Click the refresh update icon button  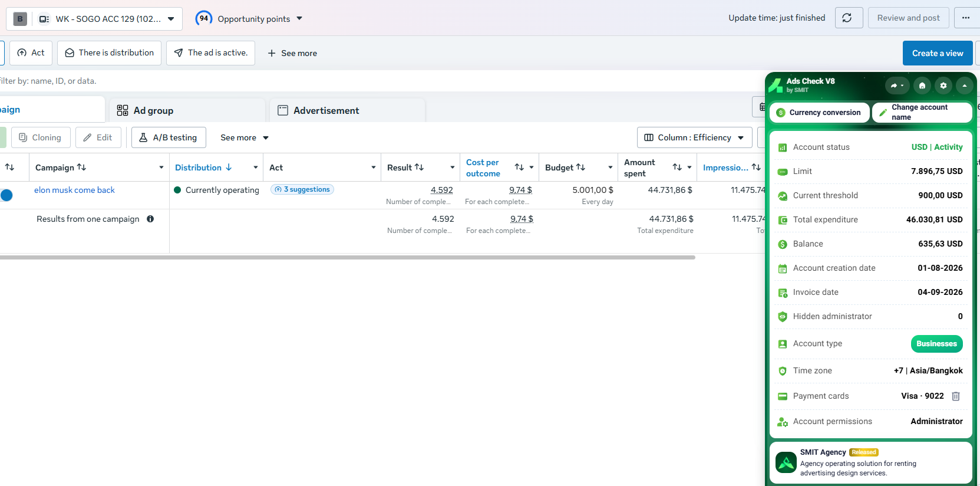click(x=849, y=18)
